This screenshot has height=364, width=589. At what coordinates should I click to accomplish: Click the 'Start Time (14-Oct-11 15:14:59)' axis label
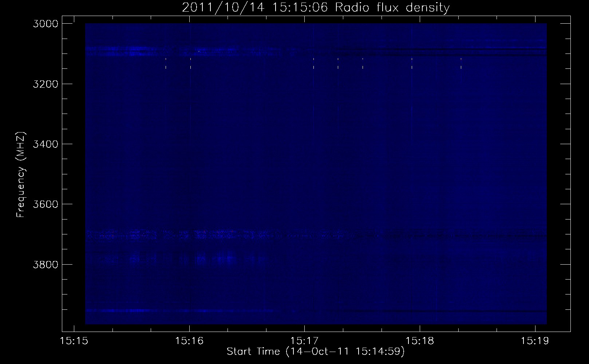tap(316, 352)
